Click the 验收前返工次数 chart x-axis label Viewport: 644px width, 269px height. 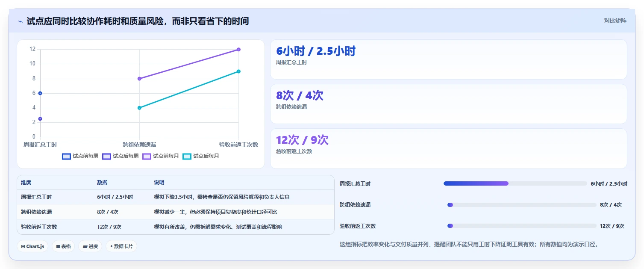tap(238, 145)
